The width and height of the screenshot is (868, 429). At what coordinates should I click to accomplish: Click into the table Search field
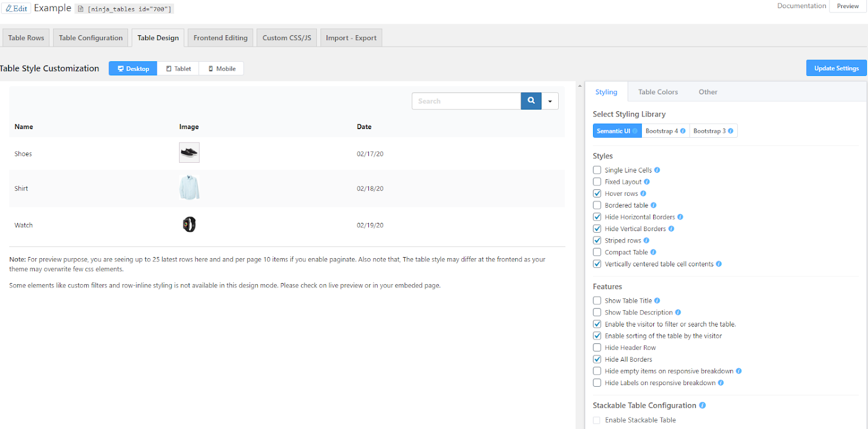point(466,101)
